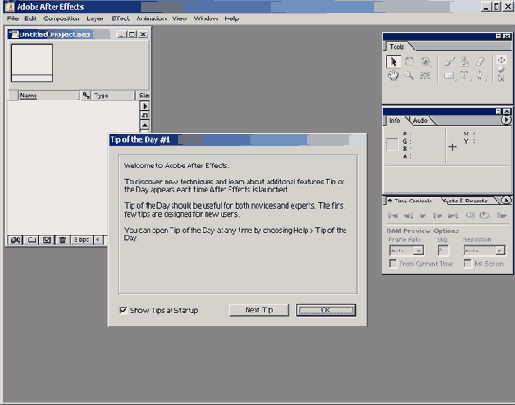Click the Next Tip button

tap(259, 310)
